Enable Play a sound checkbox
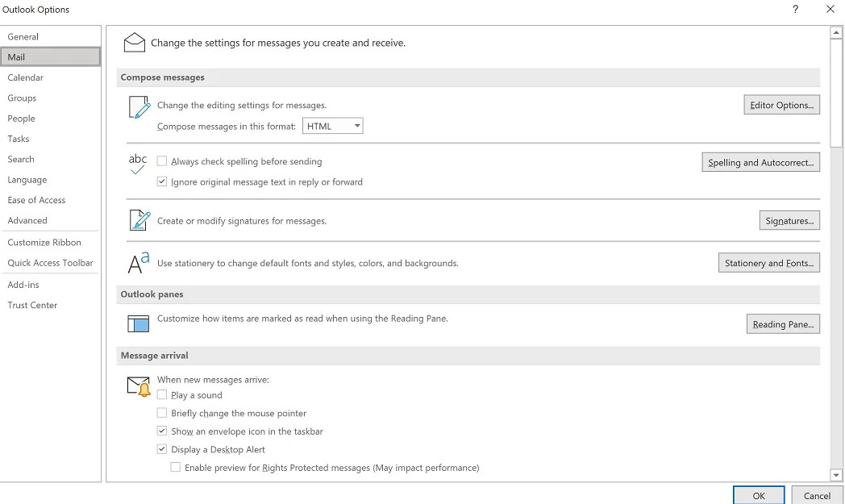Viewport: 845px width, 504px height. tap(162, 395)
